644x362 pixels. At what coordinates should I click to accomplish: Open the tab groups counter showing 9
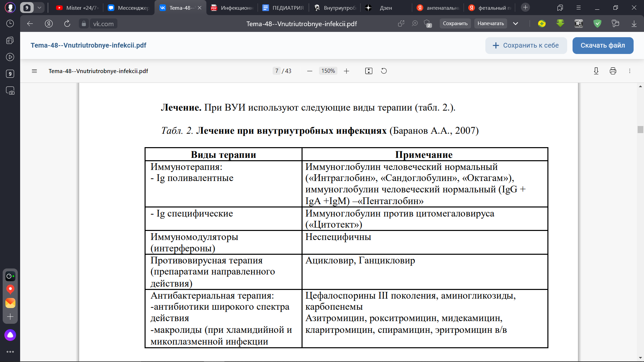coord(27,7)
